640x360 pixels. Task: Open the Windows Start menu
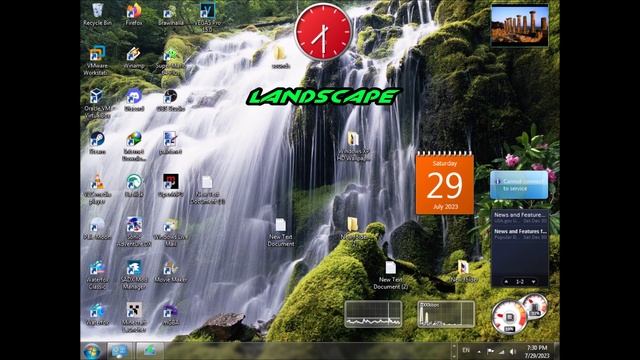click(x=92, y=351)
